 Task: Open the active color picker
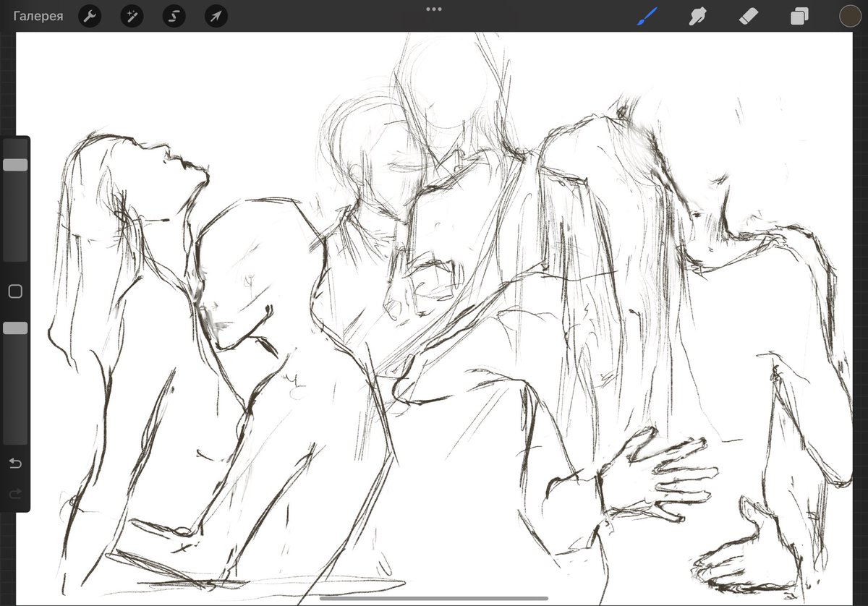pyautogui.click(x=850, y=16)
